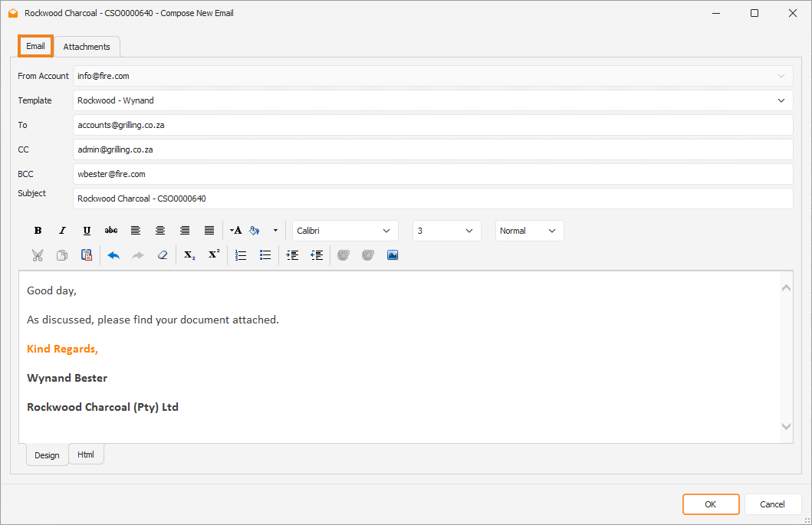Apply strikethrough formatting
The image size is (812, 525).
coord(111,231)
